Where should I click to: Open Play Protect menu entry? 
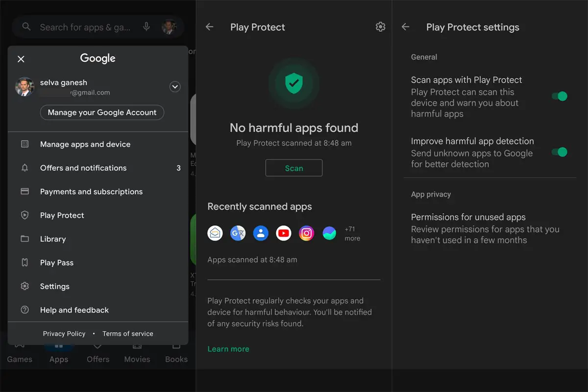pyautogui.click(x=98, y=215)
